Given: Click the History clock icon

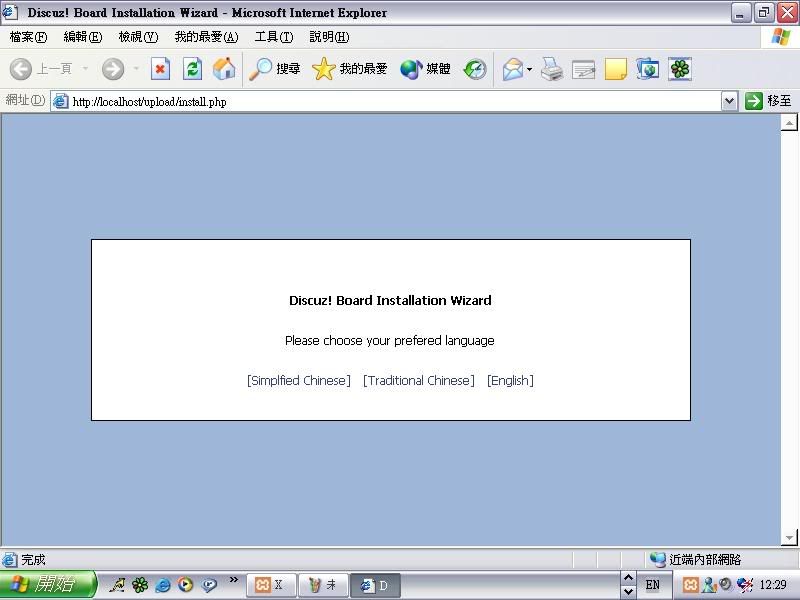Looking at the screenshot, I should 475,69.
